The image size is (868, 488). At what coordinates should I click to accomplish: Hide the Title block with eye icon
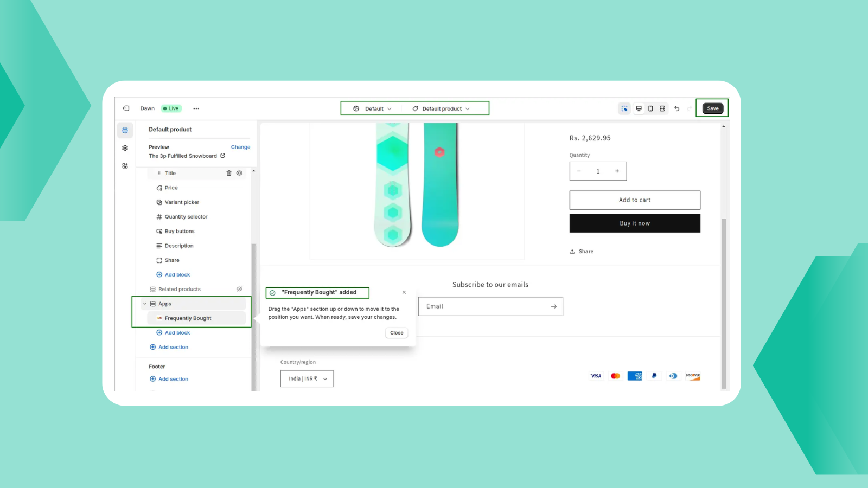point(239,173)
